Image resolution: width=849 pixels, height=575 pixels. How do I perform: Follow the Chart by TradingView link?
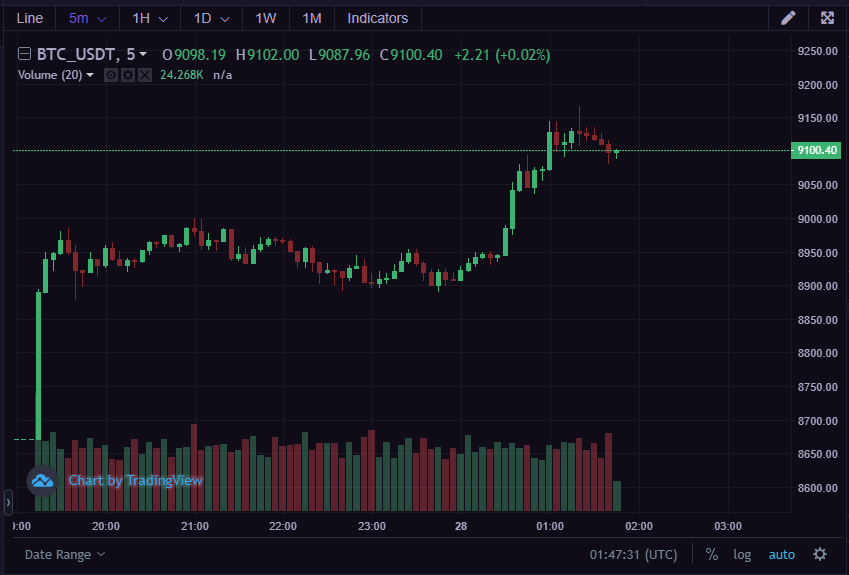click(x=135, y=480)
